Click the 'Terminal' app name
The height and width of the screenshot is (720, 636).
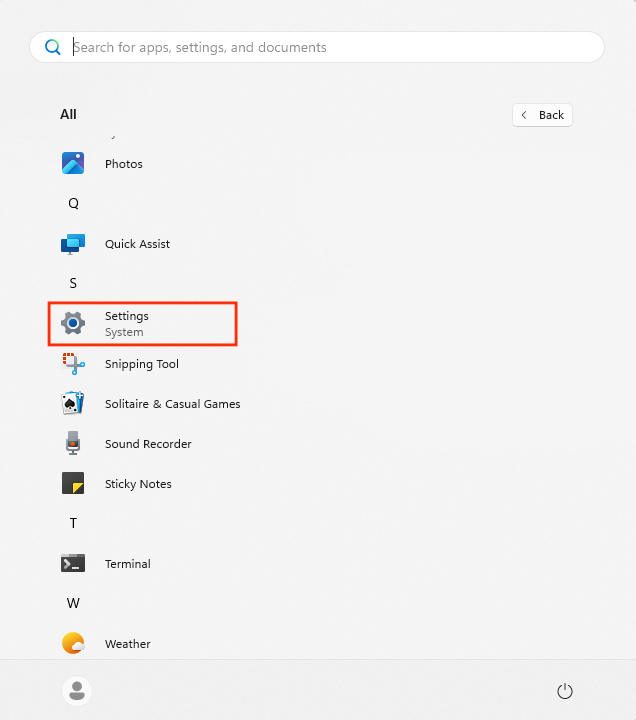(128, 564)
